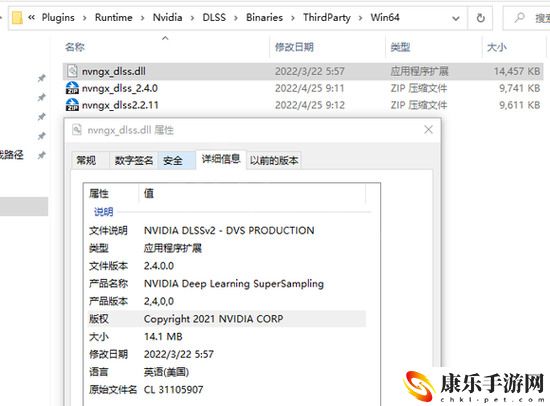
Task: Select the Copyright 2021 NVIDIA CORP row
Action: [x=227, y=319]
